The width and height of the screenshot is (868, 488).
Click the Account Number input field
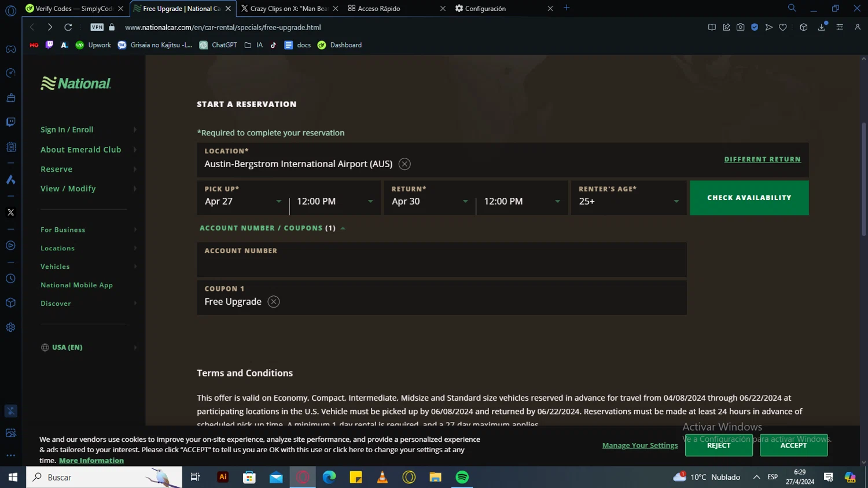[x=442, y=260]
